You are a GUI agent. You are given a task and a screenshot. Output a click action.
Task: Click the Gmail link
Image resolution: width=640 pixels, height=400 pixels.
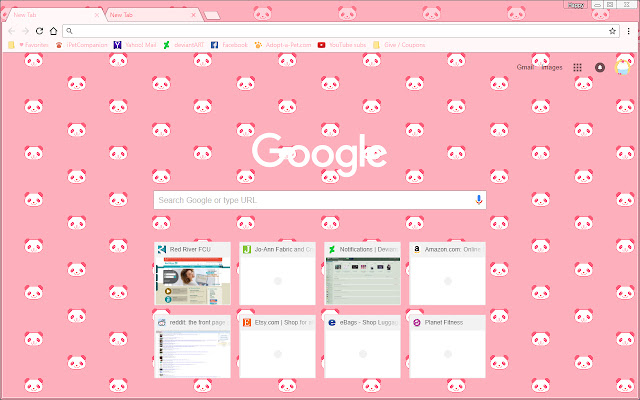click(525, 67)
